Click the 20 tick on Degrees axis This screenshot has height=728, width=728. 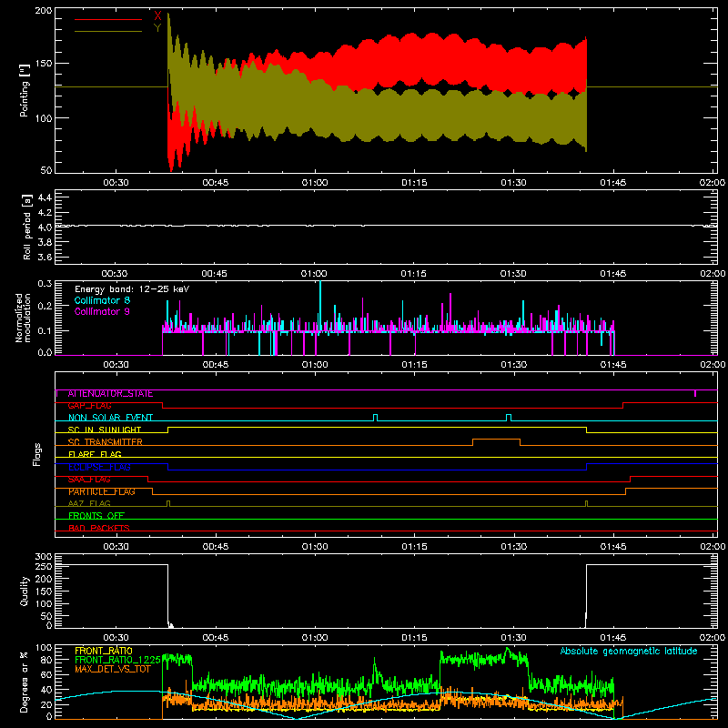[x=46, y=704]
